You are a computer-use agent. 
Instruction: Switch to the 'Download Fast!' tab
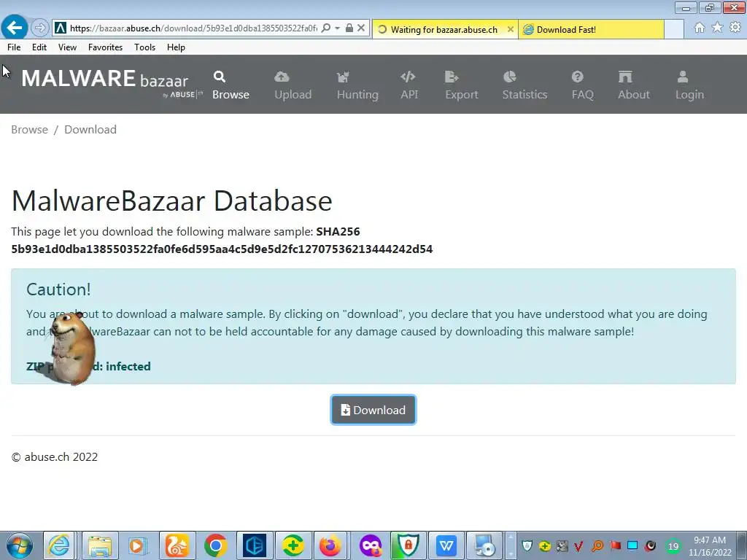pos(591,29)
